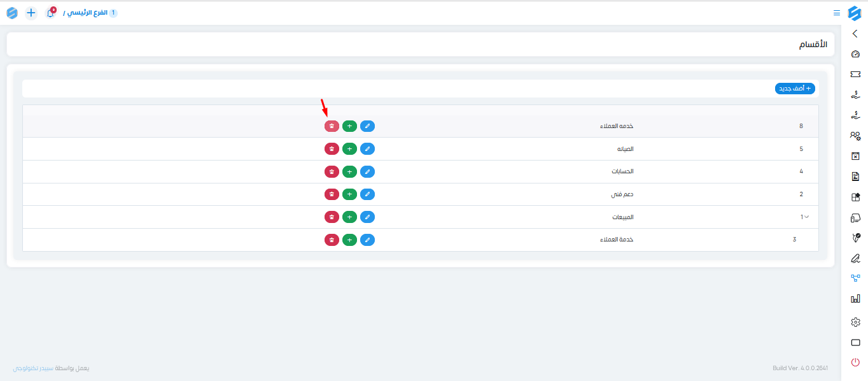Click the Build Ver. 4.0.0.2641 text

pyautogui.click(x=800, y=368)
